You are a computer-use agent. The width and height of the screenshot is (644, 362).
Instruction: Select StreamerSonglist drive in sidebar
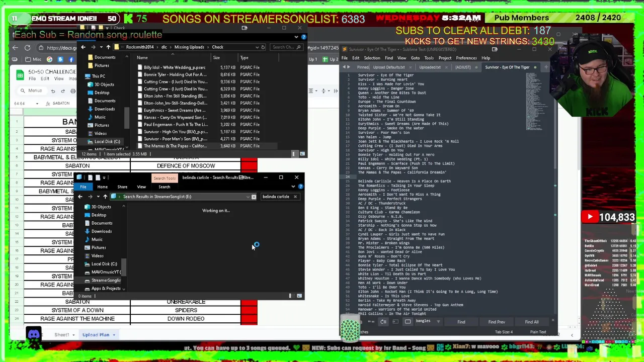pos(106,280)
